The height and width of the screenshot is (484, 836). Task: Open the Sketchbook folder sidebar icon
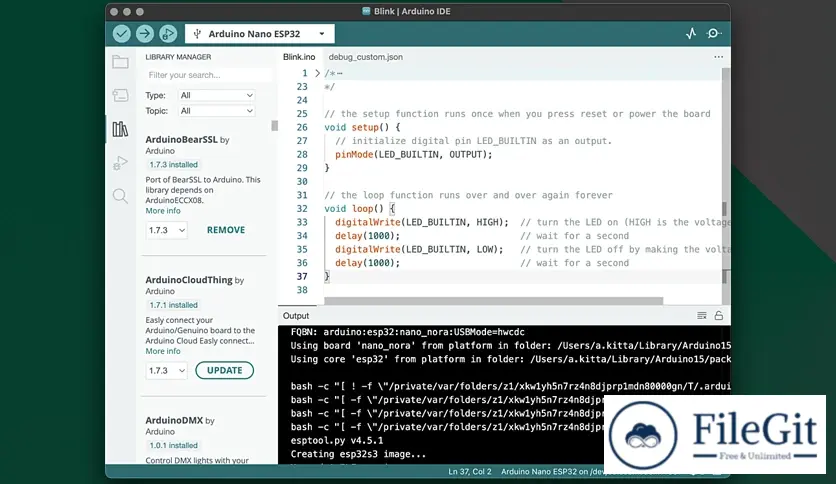pos(120,62)
